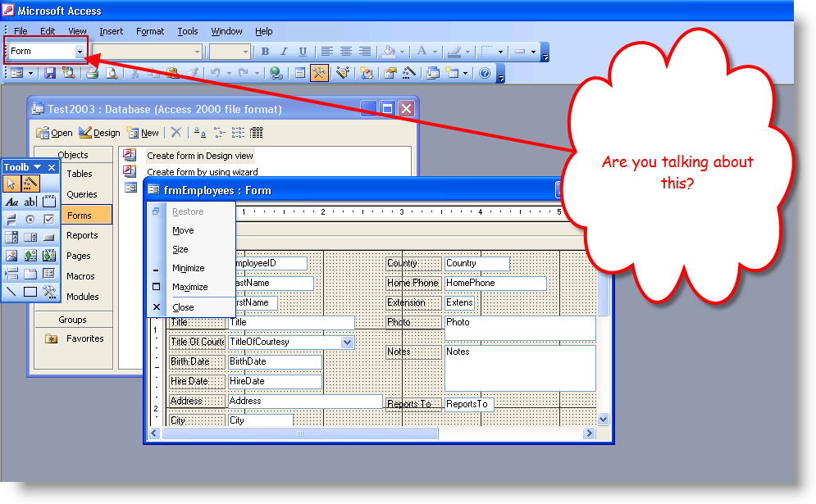Select the Bound Object Frame tool
The height and width of the screenshot is (504, 816).
point(49,256)
